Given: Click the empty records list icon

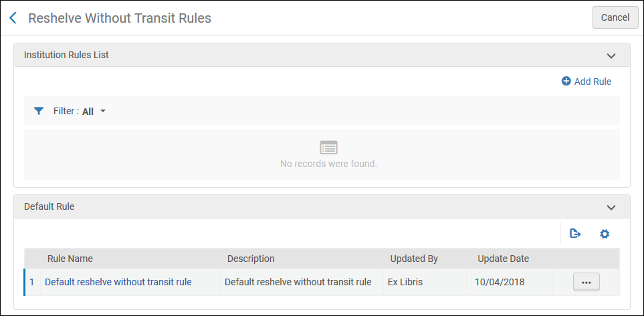Looking at the screenshot, I should 328,147.
